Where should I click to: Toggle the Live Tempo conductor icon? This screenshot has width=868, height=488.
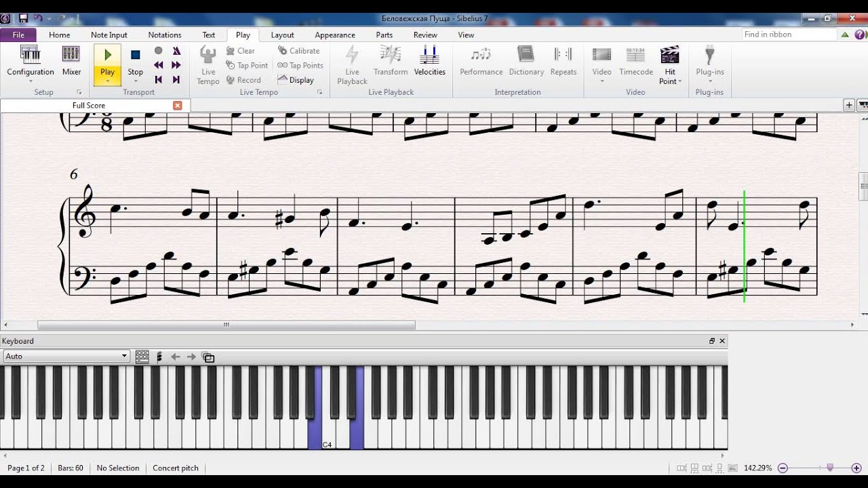208,64
